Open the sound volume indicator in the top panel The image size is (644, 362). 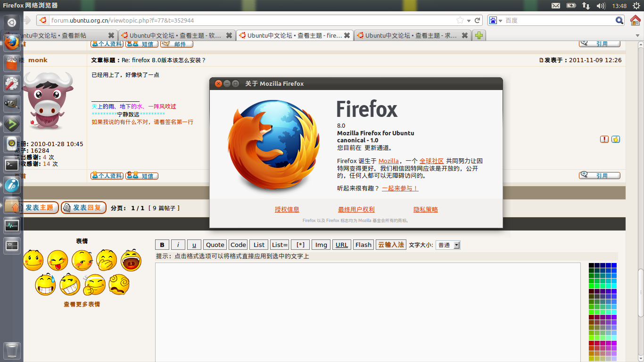[x=601, y=6]
